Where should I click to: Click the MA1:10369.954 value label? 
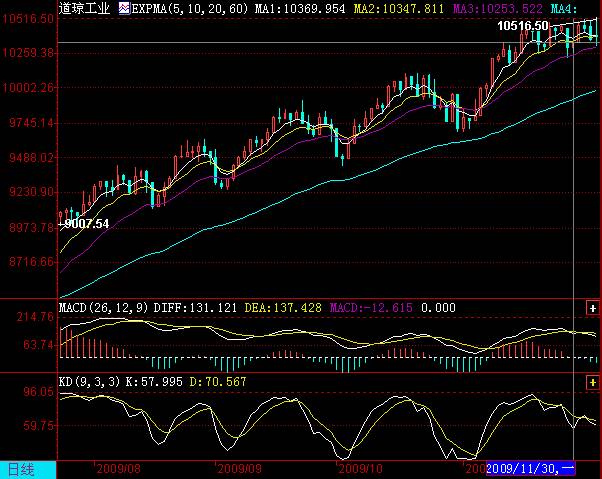click(x=300, y=7)
